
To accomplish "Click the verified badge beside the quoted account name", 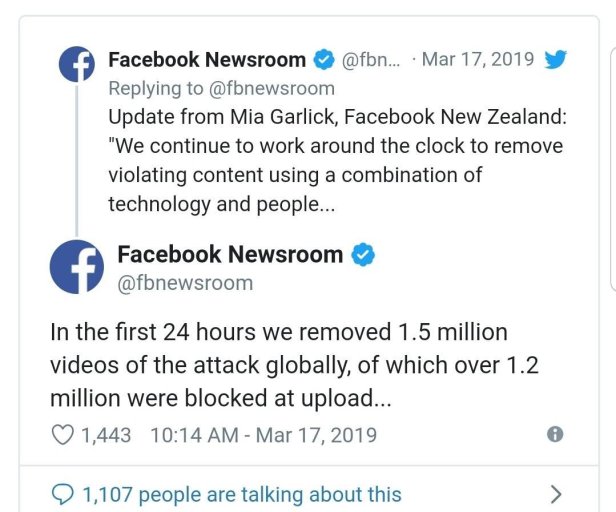I will click(x=324, y=60).
